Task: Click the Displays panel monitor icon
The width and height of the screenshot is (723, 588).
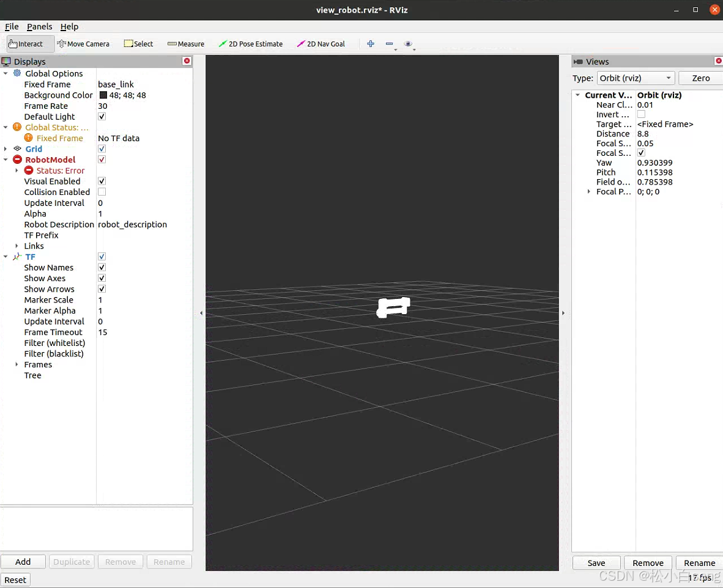Action: pyautogui.click(x=6, y=61)
